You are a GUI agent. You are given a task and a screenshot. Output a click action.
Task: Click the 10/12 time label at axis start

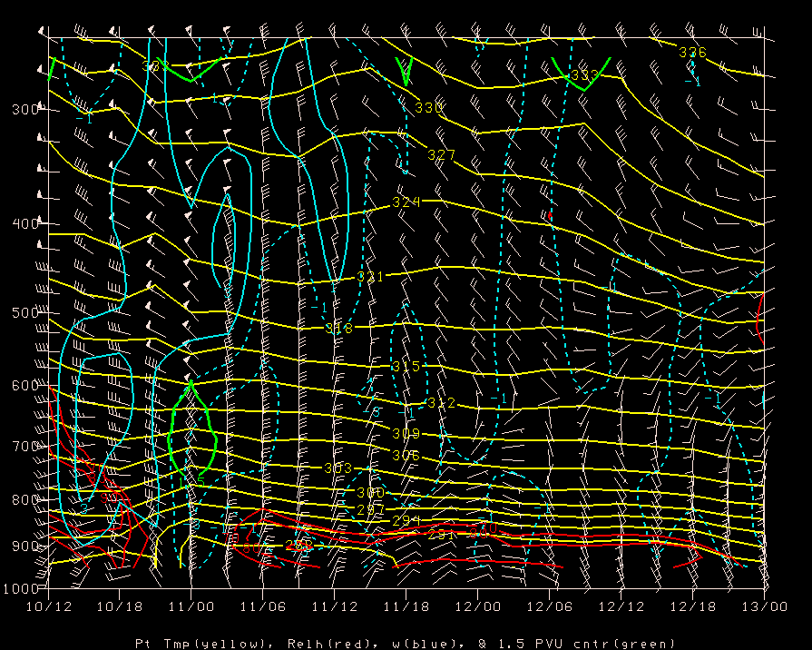point(47,605)
